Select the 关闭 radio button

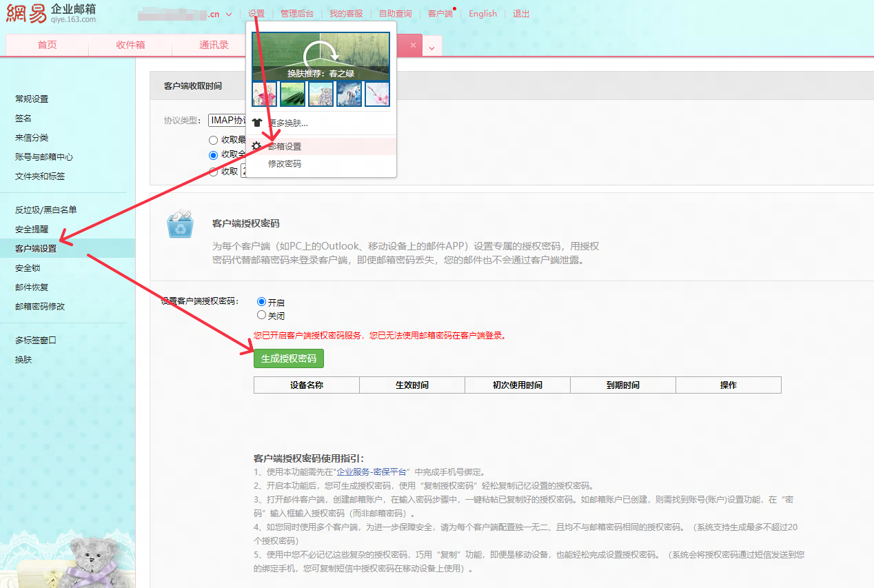pyautogui.click(x=261, y=315)
